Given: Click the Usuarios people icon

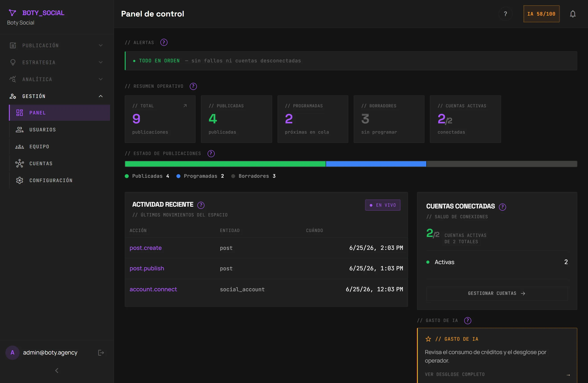Looking at the screenshot, I should coord(20,130).
